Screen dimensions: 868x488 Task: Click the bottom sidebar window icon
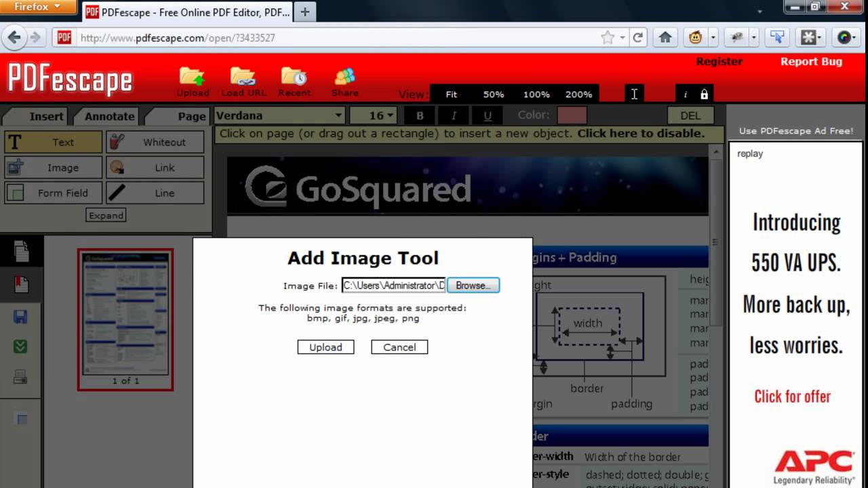click(x=22, y=420)
